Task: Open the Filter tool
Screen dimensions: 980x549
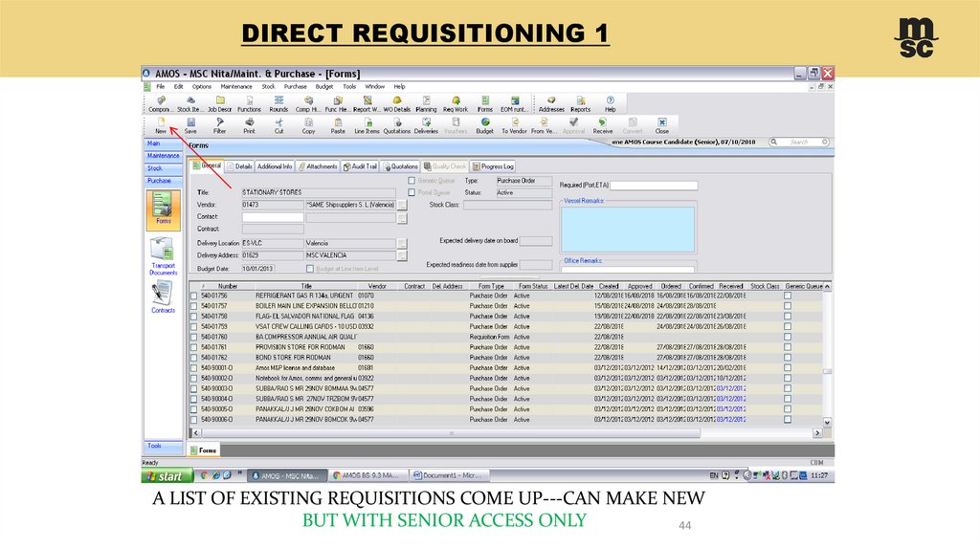Action: click(x=220, y=125)
